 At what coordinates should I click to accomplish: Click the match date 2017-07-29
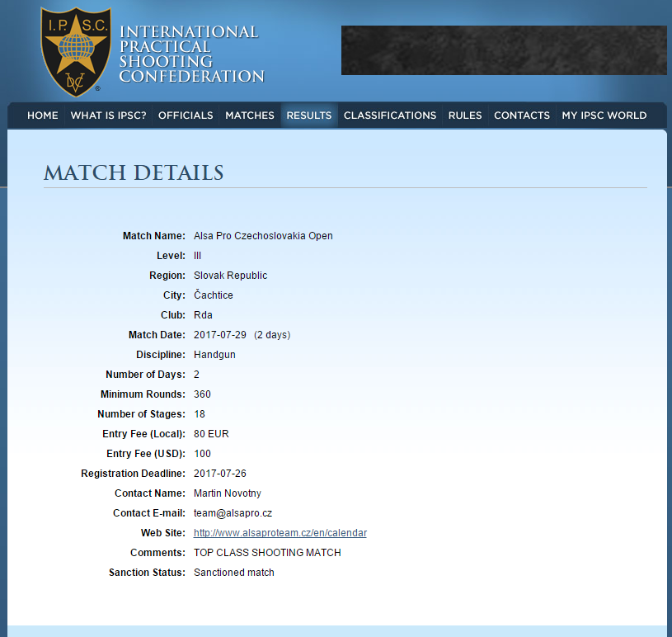[220, 335]
